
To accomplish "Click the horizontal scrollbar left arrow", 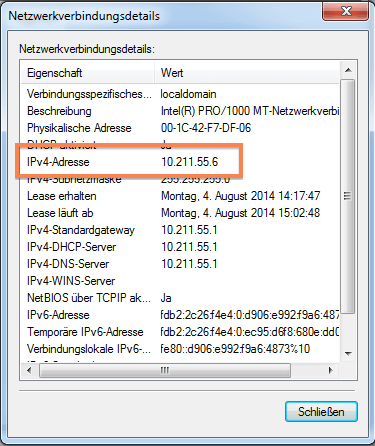I will coord(29,370).
